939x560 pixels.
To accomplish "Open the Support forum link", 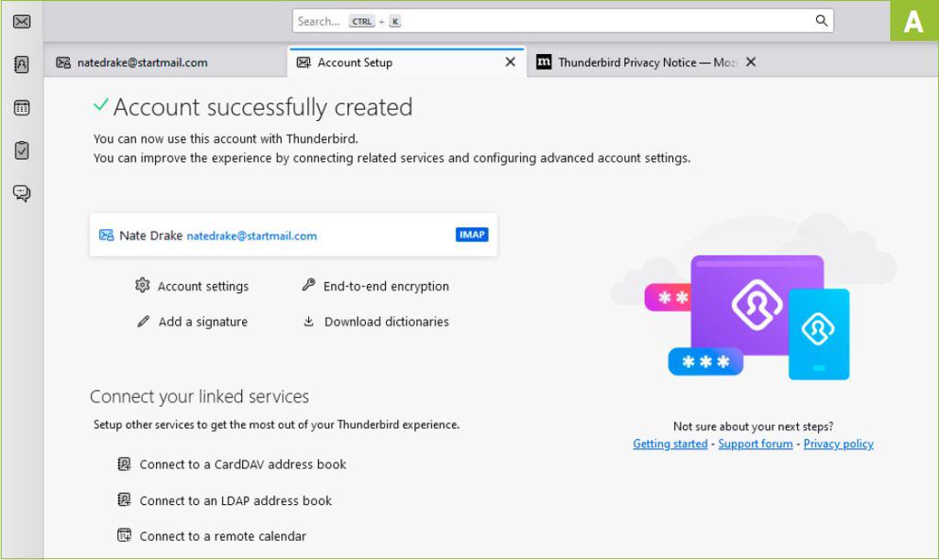I will (x=756, y=444).
